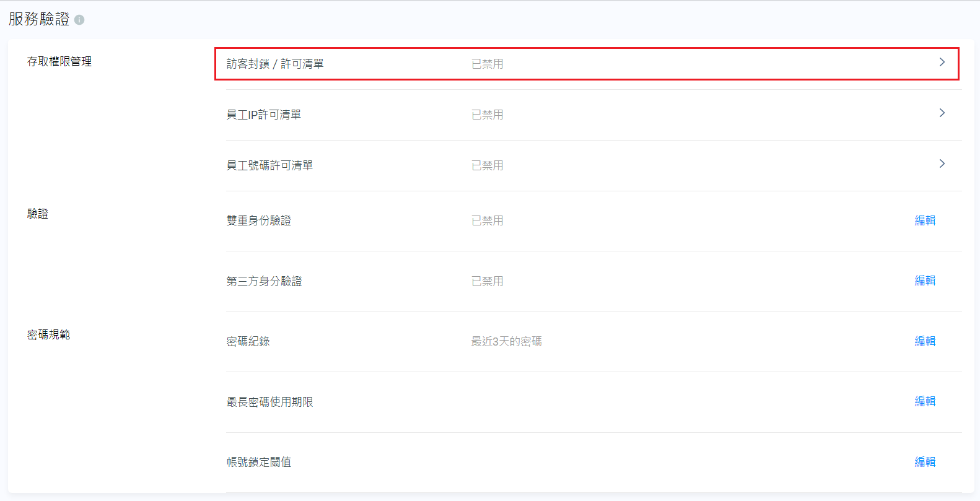The height and width of the screenshot is (501, 980).
Task: Click the chevron for 員工號碼許可清單
Action: [942, 164]
